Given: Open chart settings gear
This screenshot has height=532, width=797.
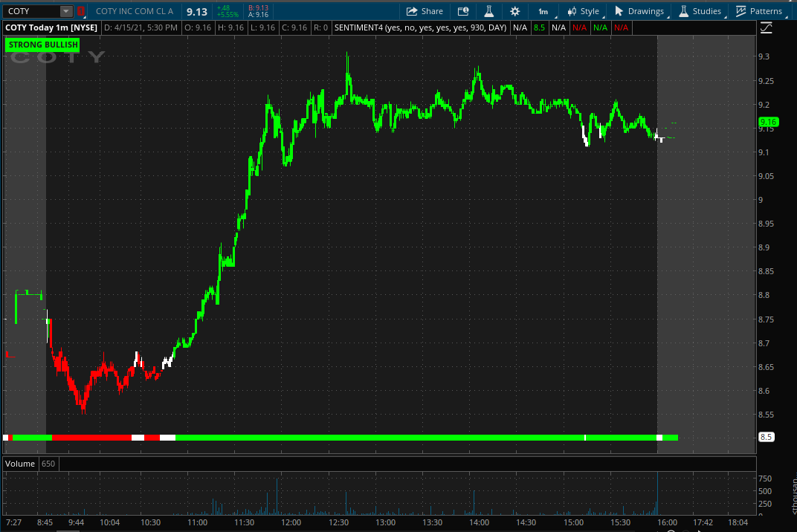Looking at the screenshot, I should (x=514, y=11).
